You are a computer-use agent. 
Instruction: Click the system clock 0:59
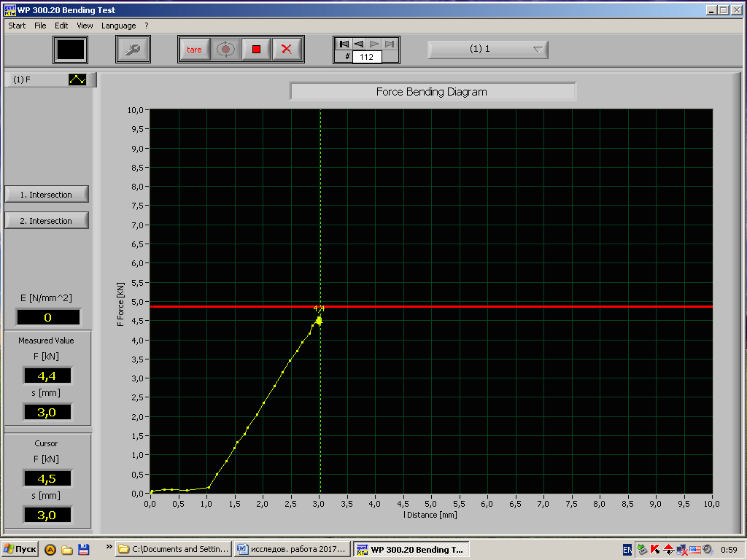coord(729,550)
